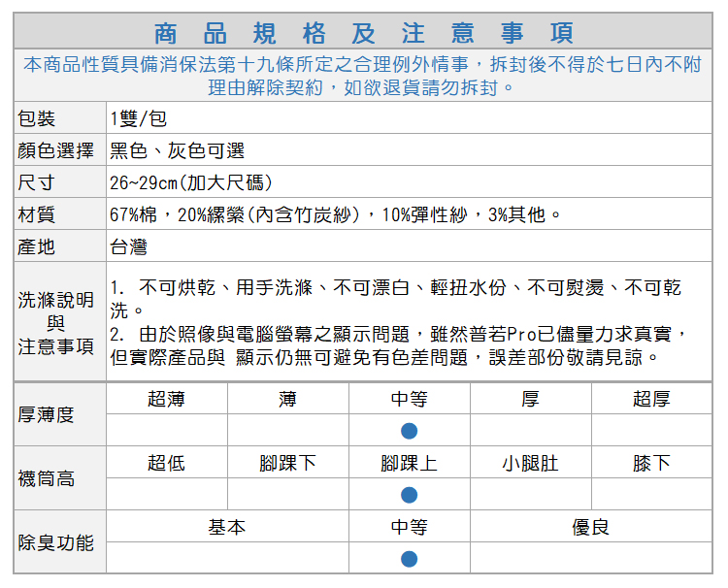Viewport: 728px width, 588px height.
Task: Click the empty cell under 超低
Action: (x=166, y=495)
